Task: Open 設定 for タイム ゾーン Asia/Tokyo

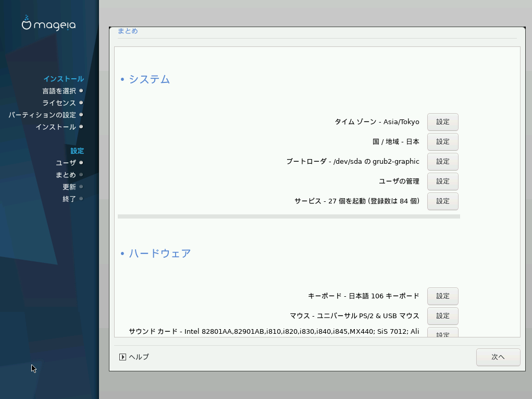Action: pyautogui.click(x=442, y=122)
